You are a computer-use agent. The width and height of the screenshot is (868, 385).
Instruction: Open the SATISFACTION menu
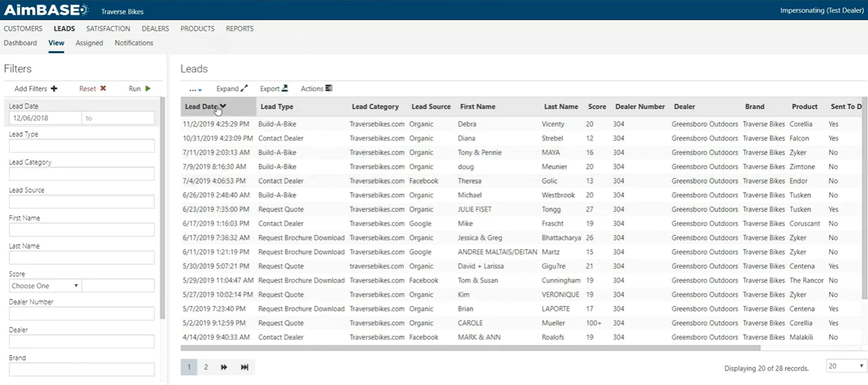(107, 28)
